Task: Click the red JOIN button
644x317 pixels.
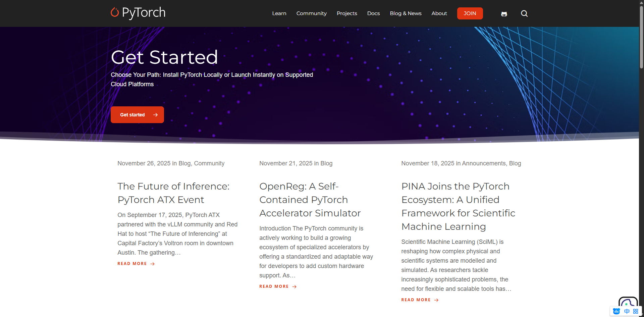Action: point(470,13)
